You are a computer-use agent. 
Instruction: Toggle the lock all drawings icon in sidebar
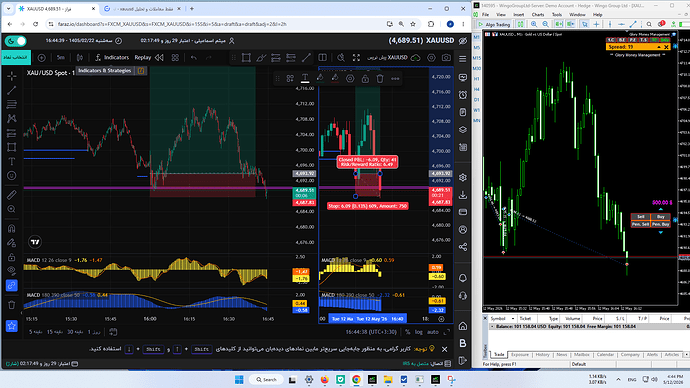(12, 257)
